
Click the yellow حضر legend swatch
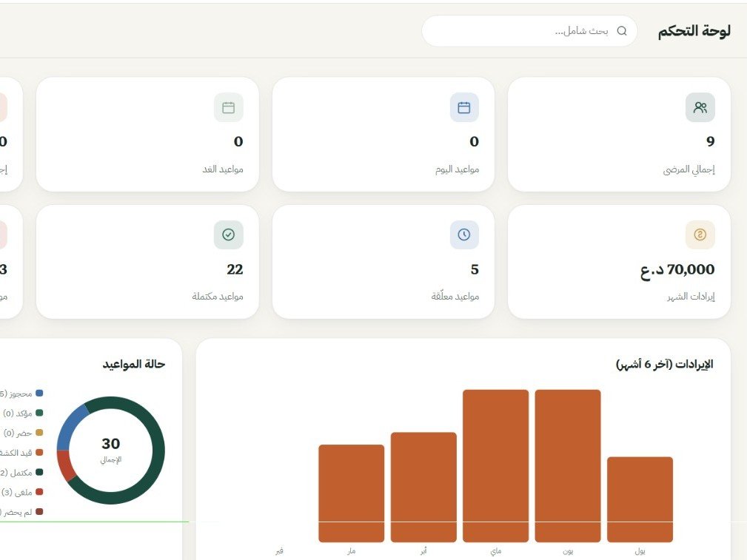click(x=39, y=432)
